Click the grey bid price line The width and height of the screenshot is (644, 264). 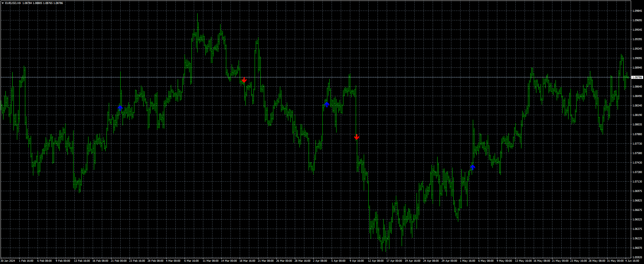pyautogui.click(x=315, y=77)
